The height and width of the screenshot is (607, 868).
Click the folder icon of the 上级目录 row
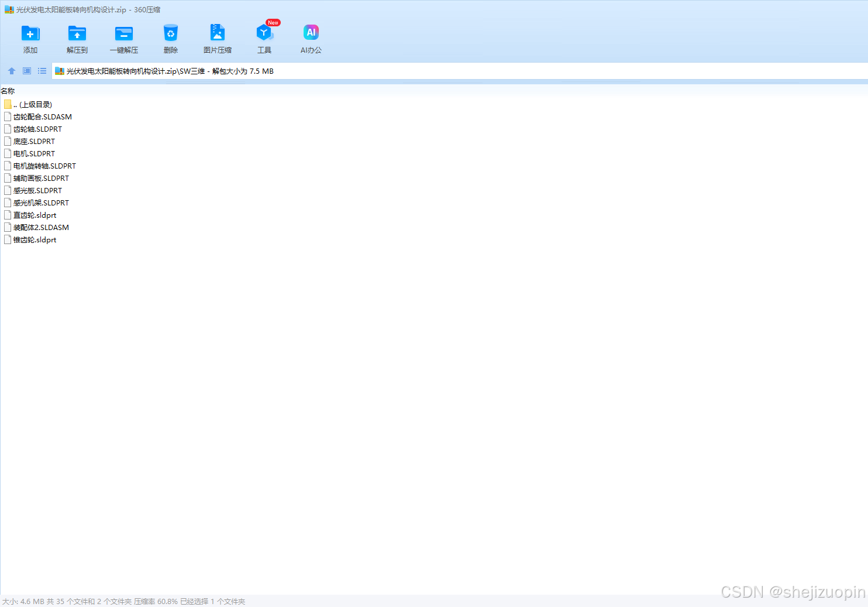[8, 104]
